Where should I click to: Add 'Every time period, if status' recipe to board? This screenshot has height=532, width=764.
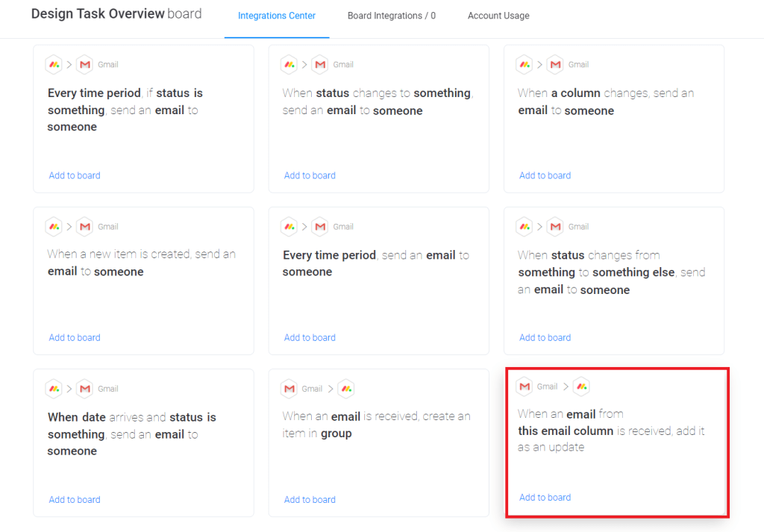click(x=75, y=175)
